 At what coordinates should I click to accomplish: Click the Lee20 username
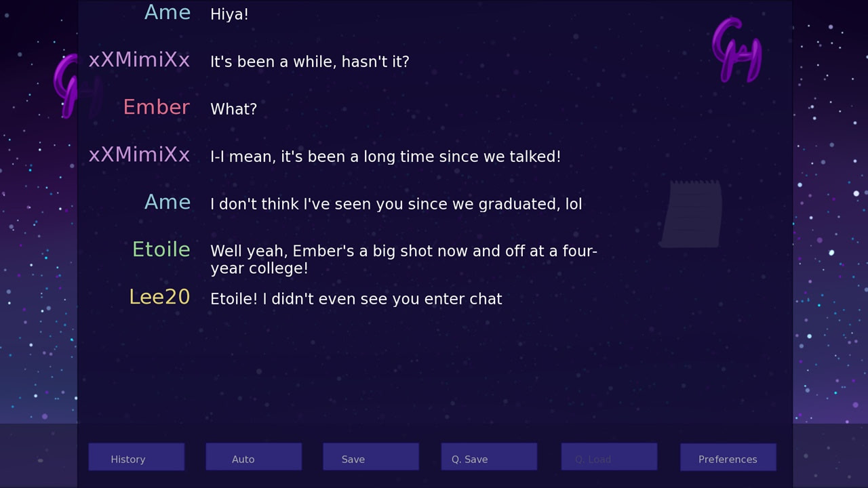[x=159, y=298]
